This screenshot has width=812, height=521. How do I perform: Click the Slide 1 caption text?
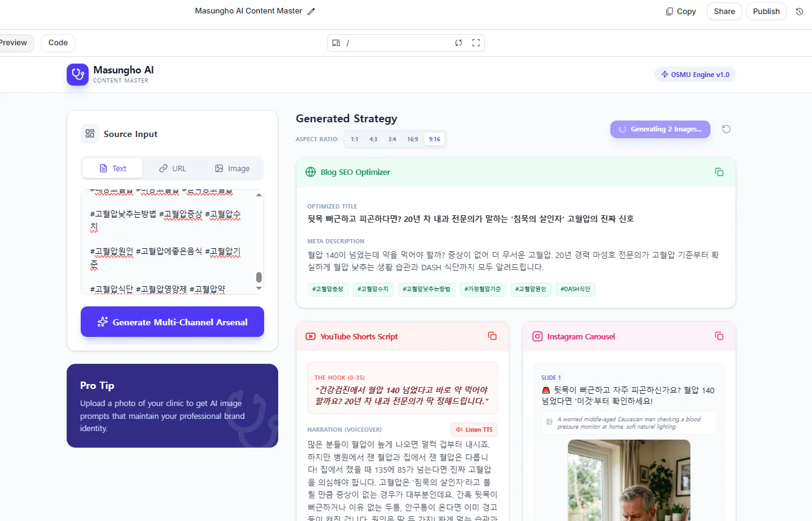628,396
